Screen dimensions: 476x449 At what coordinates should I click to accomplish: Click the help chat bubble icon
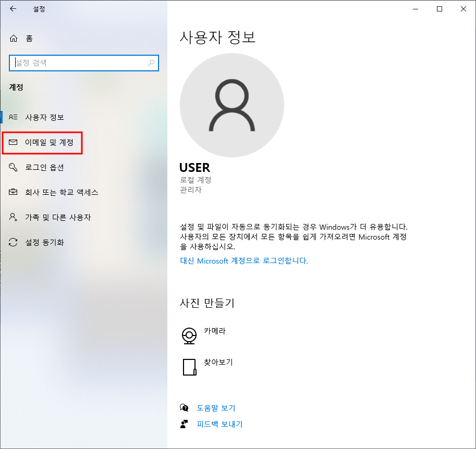coord(184,408)
